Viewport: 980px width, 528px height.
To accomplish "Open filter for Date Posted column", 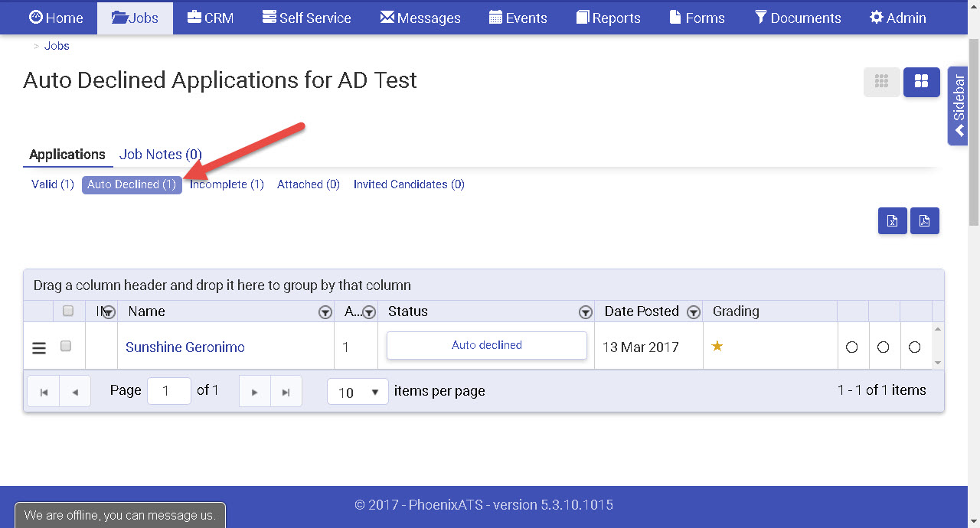I will (x=694, y=312).
